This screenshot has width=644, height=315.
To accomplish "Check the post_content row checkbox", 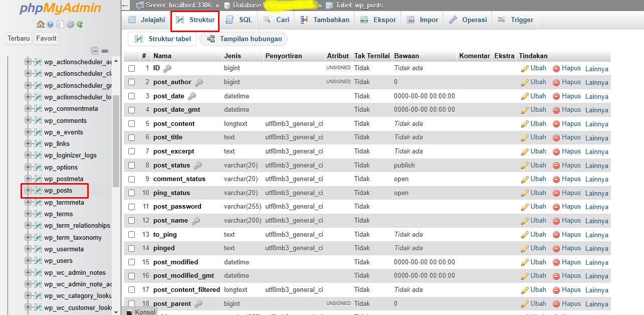I will pos(131,124).
